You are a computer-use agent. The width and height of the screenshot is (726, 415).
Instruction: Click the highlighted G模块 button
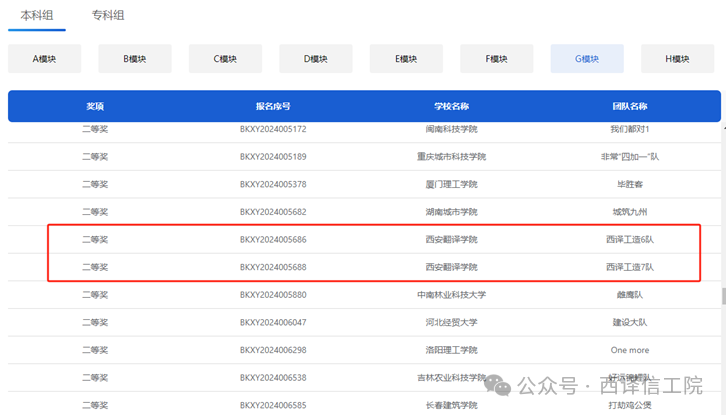[x=587, y=59]
